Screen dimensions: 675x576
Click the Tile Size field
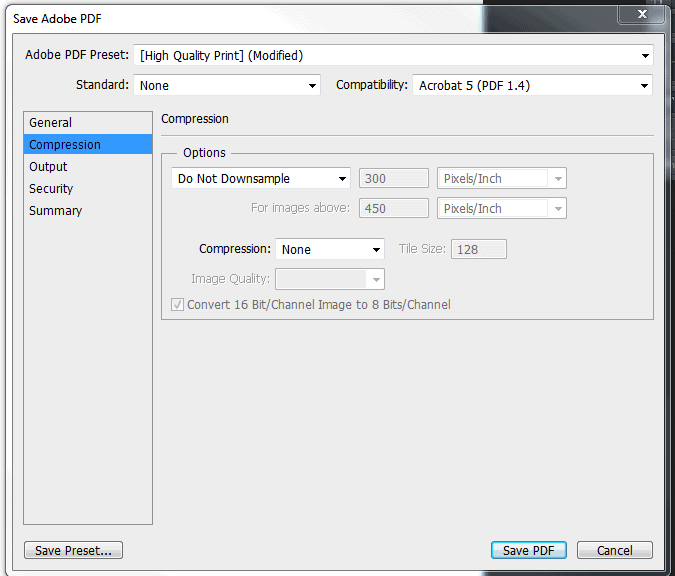click(x=479, y=249)
